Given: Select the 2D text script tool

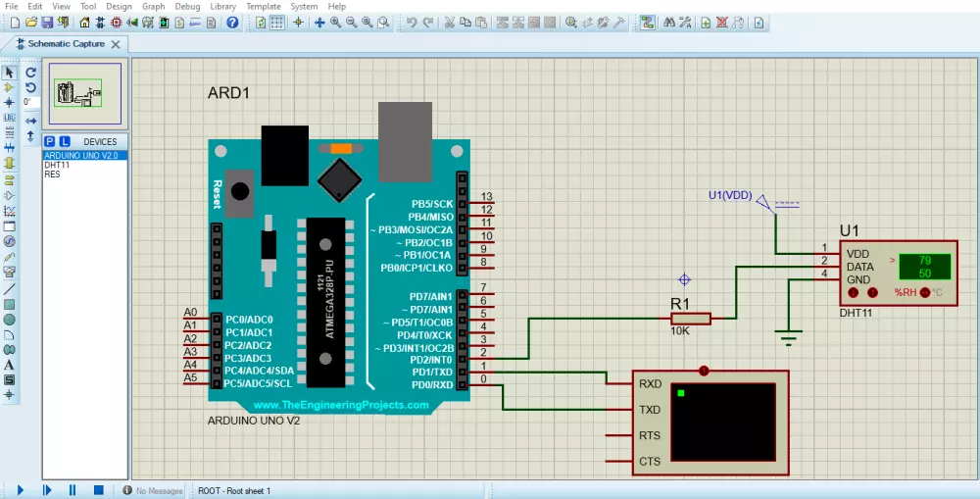Looking at the screenshot, I should pos(10,365).
